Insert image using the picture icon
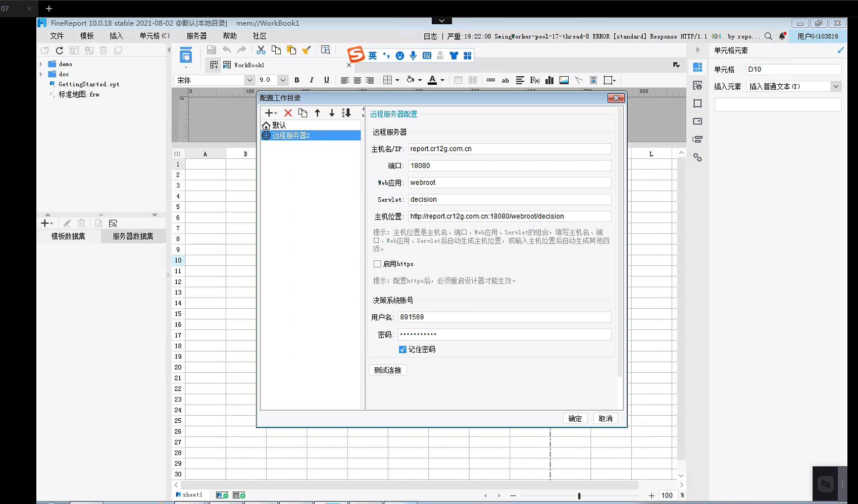Viewport: 858px width, 504px height. (564, 80)
